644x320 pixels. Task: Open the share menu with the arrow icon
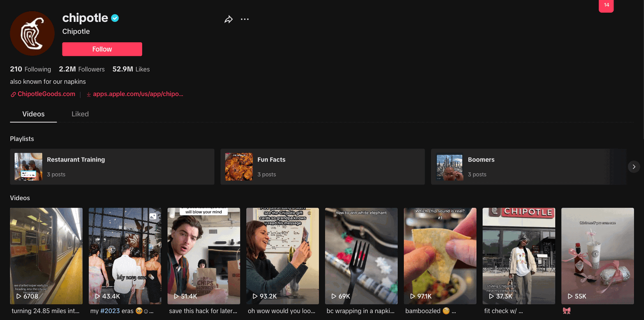(x=229, y=19)
